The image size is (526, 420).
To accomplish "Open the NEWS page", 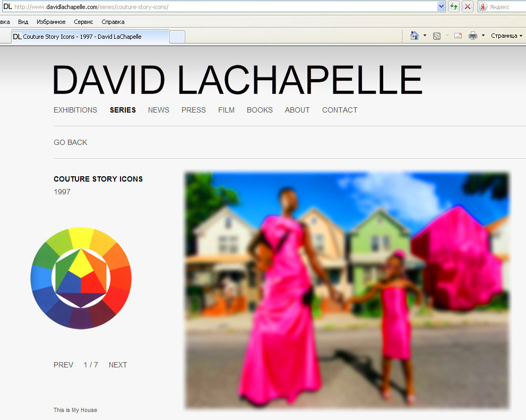I will click(158, 110).
